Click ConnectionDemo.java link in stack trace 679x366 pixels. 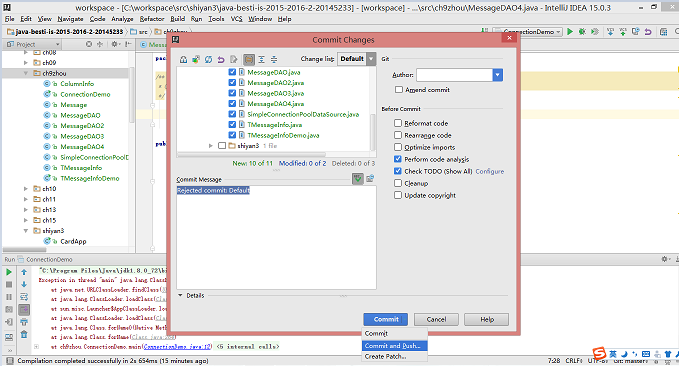[177, 347]
